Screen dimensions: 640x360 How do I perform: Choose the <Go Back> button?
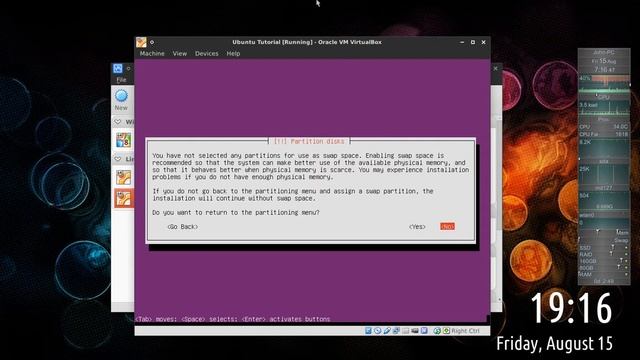(x=182, y=227)
